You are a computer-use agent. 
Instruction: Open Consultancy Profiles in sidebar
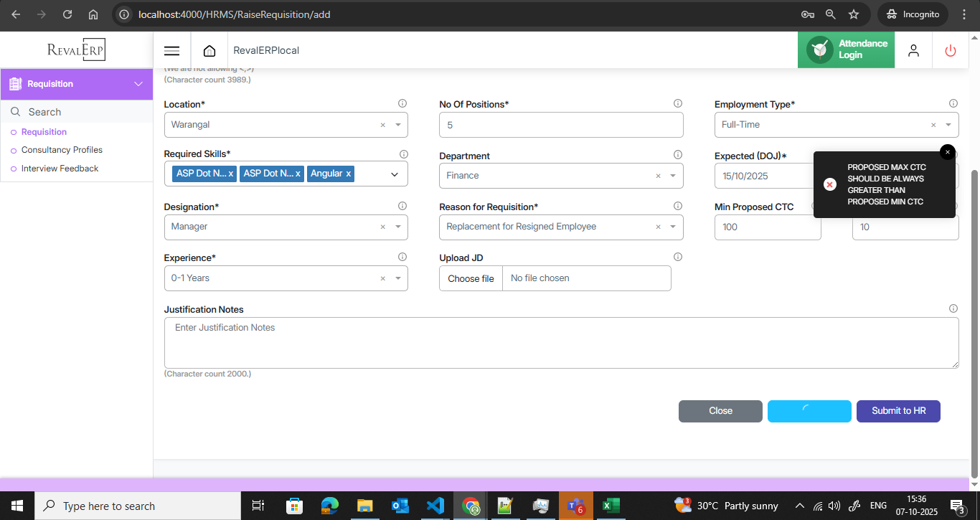click(62, 150)
